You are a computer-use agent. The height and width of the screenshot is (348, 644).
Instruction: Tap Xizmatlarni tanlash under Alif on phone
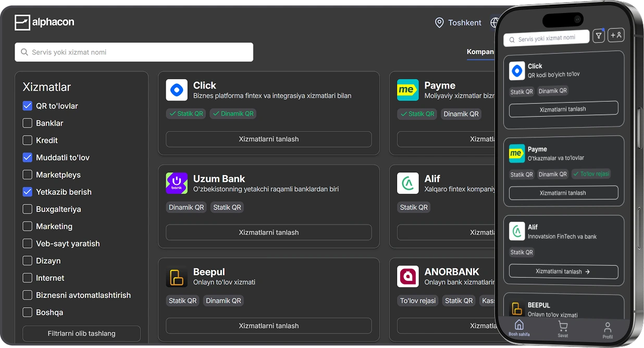tap(563, 271)
